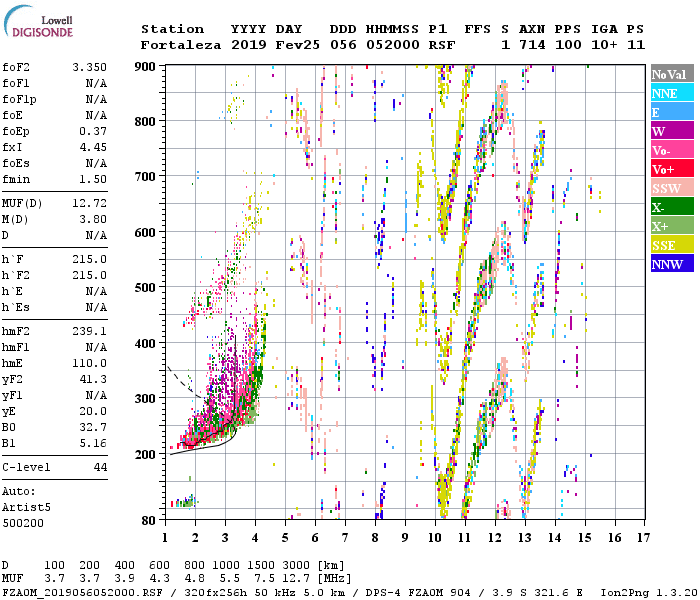Click the 80 km axis label
Image resolution: width=700 pixels, height=600 pixels.
point(149,521)
